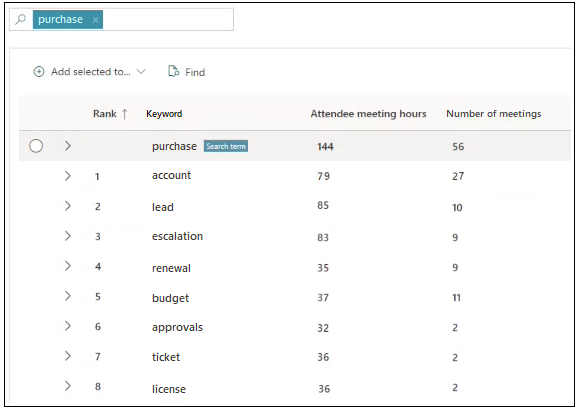Click the approvals keyword
The image size is (580, 411).
pyautogui.click(x=177, y=327)
